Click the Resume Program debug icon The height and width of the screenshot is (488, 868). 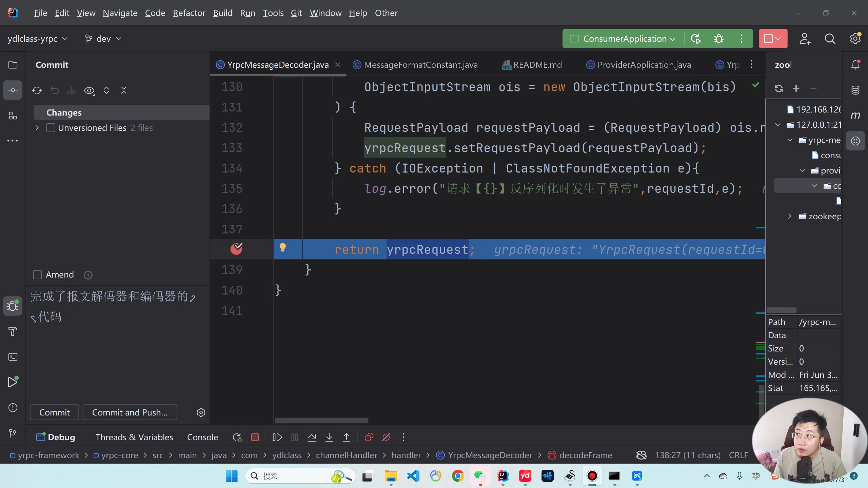277,437
